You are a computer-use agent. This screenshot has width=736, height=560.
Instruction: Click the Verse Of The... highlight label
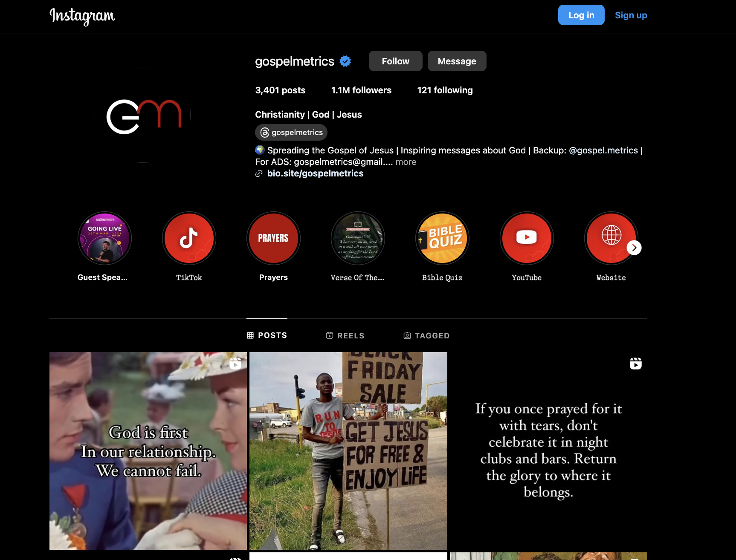[x=358, y=277]
